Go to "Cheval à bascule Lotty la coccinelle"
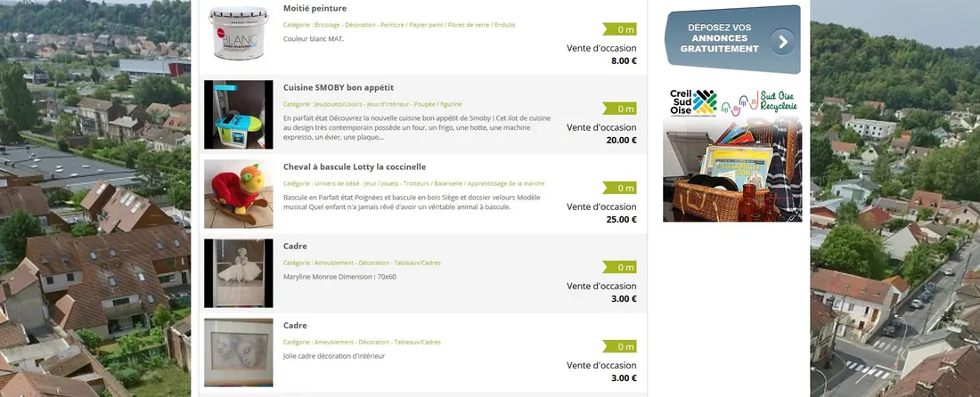This screenshot has height=397, width=980. 354,166
